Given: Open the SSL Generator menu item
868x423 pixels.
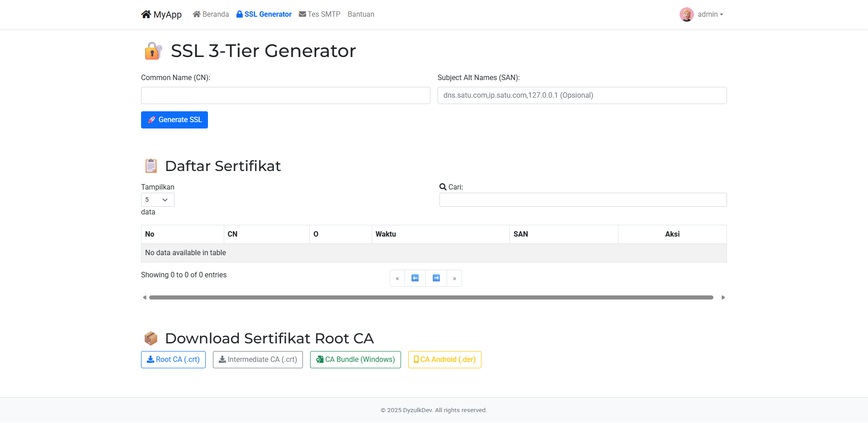Looking at the screenshot, I should (264, 14).
